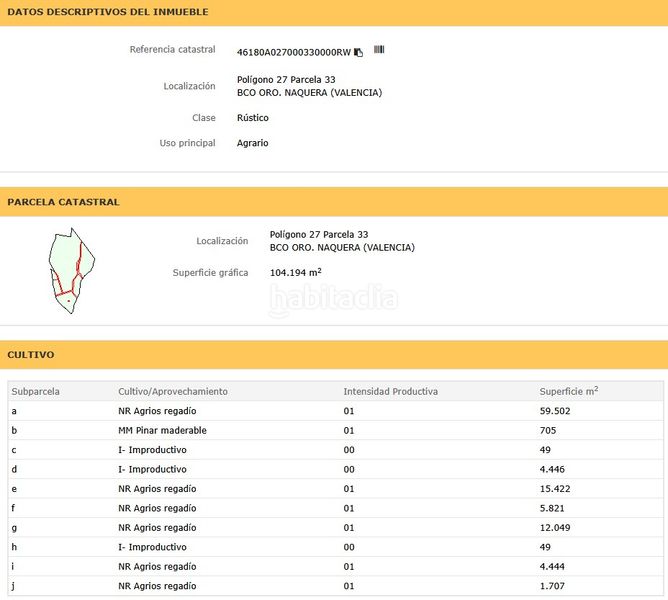The image size is (668, 600).
Task: Copy the catastral reference number icon
Action: (x=358, y=52)
